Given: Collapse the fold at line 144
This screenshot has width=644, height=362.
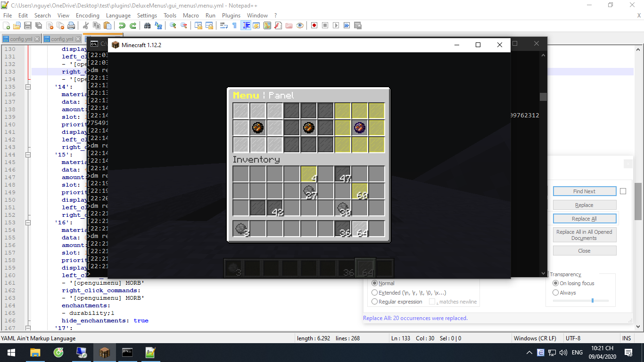Looking at the screenshot, I should tap(28, 155).
